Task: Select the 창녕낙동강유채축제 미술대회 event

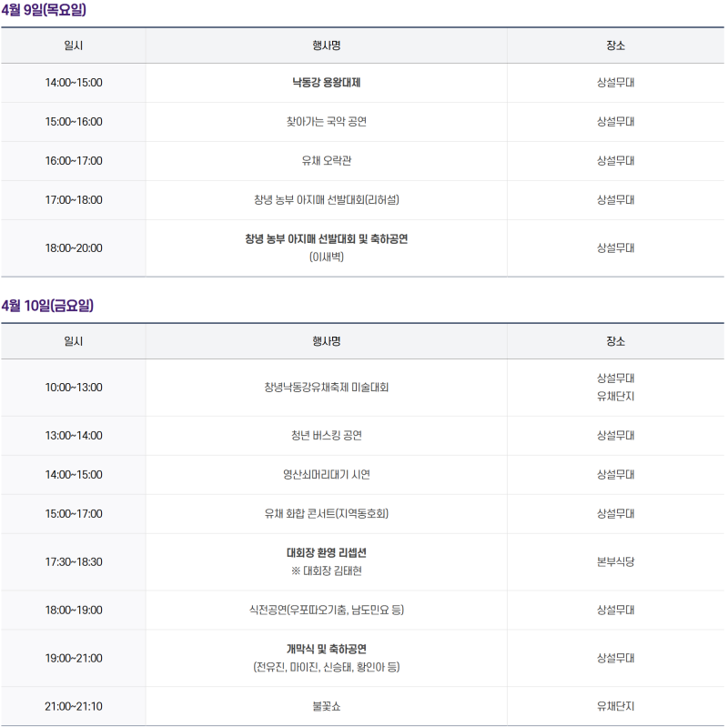Action: pos(326,388)
